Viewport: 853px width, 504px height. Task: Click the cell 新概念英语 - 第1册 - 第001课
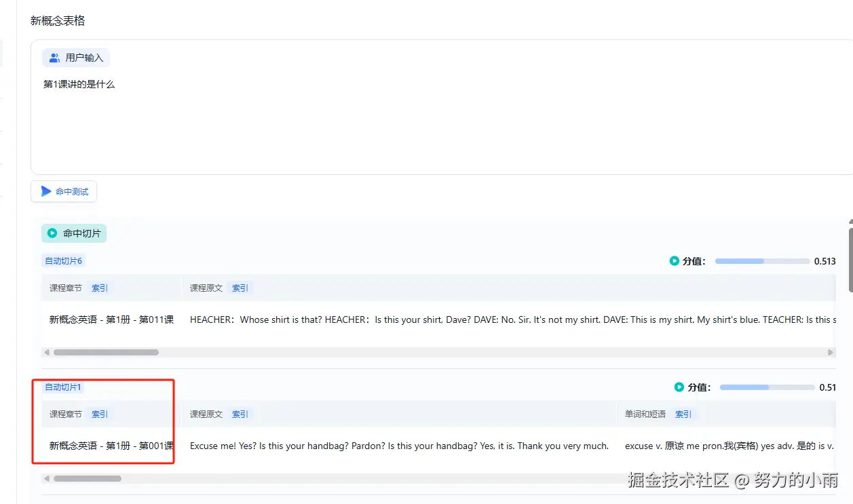click(x=111, y=446)
